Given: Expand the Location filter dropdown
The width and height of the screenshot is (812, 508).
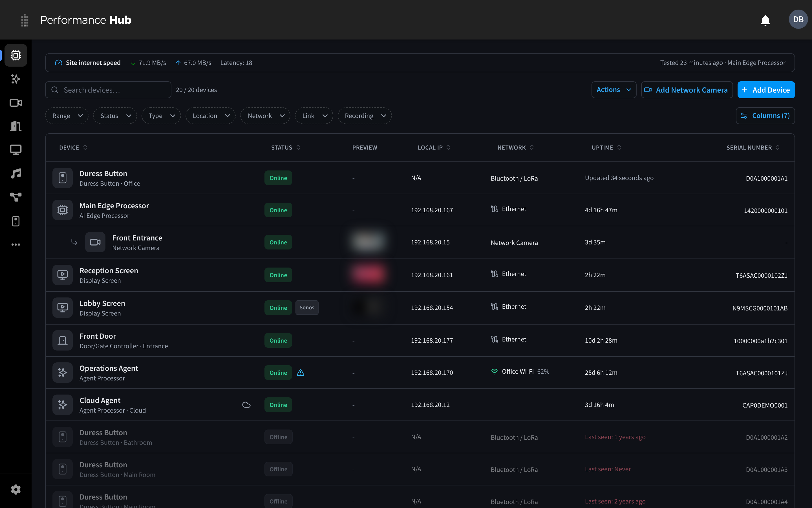Looking at the screenshot, I should (211, 116).
